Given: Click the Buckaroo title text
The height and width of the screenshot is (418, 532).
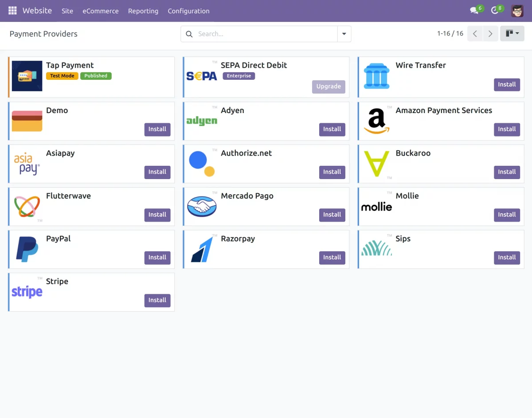Looking at the screenshot, I should click(413, 153).
